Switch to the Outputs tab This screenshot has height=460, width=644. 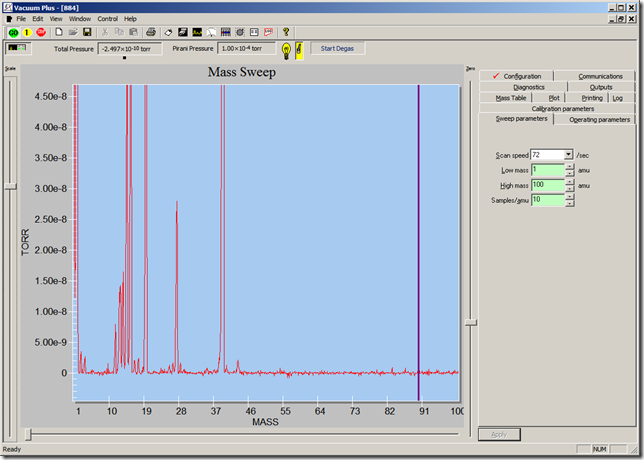pyautogui.click(x=601, y=87)
